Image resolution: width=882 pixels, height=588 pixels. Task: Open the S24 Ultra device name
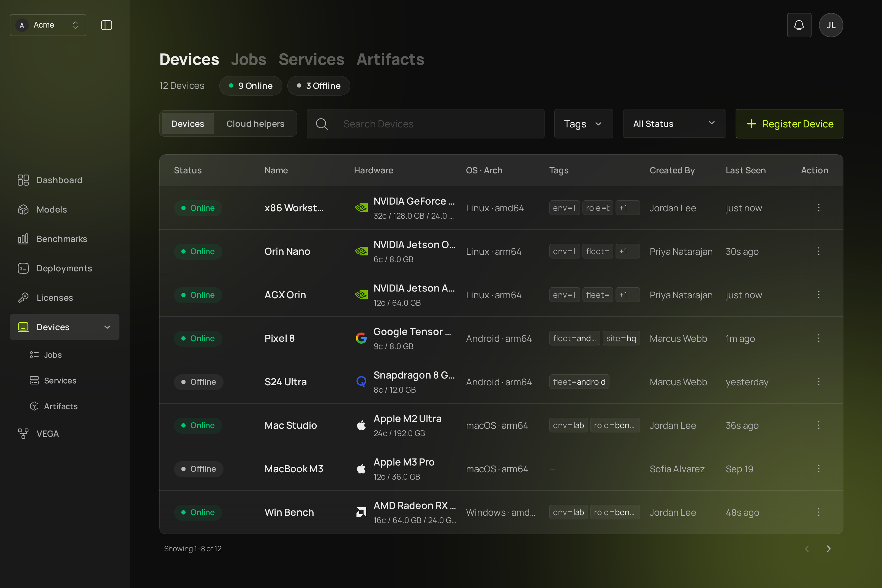pos(285,382)
